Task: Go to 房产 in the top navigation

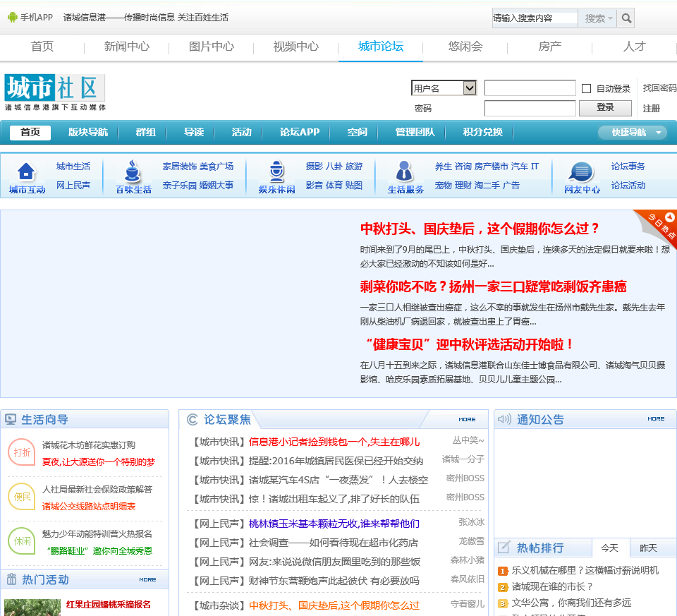Action: coord(549,47)
